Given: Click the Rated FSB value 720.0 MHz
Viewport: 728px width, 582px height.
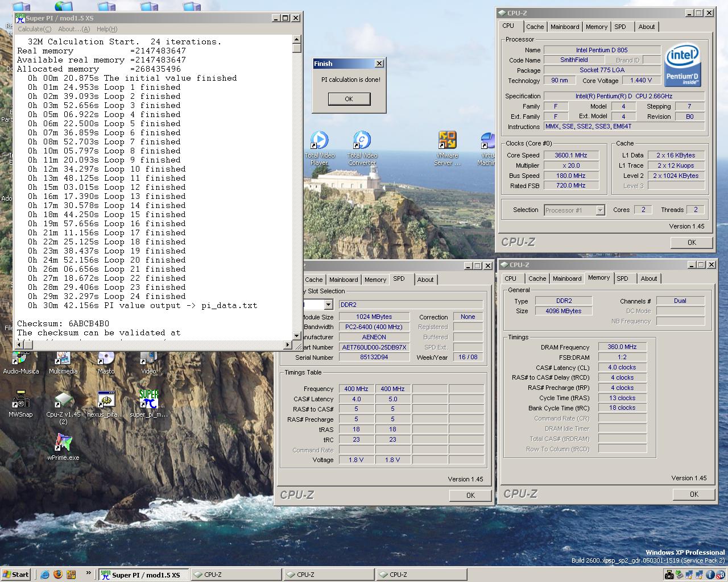Looking at the screenshot, I should point(570,185).
